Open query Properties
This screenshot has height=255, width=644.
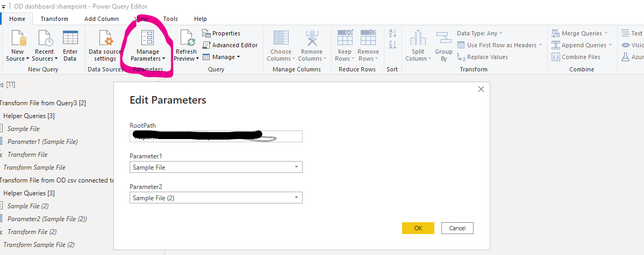coord(221,33)
